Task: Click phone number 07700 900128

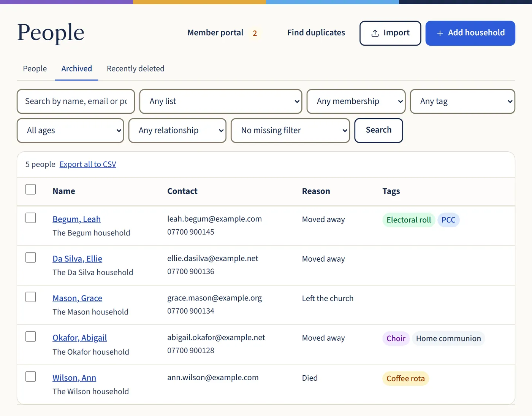Action: (x=191, y=351)
